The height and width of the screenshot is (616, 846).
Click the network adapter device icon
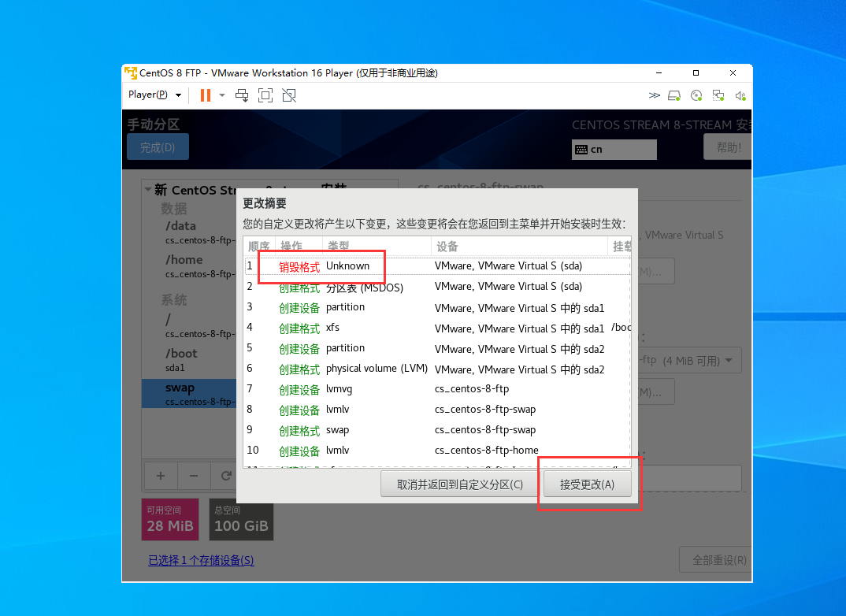pyautogui.click(x=718, y=95)
